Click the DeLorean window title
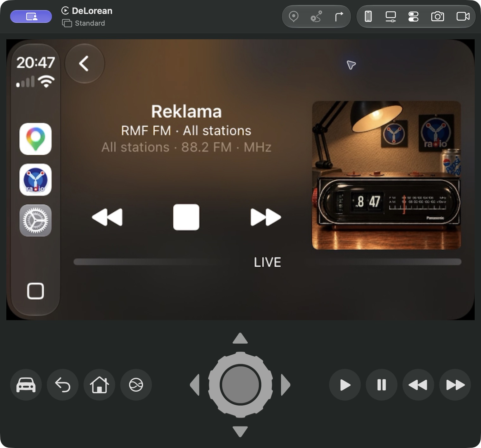The width and height of the screenshot is (481, 448). click(x=92, y=11)
